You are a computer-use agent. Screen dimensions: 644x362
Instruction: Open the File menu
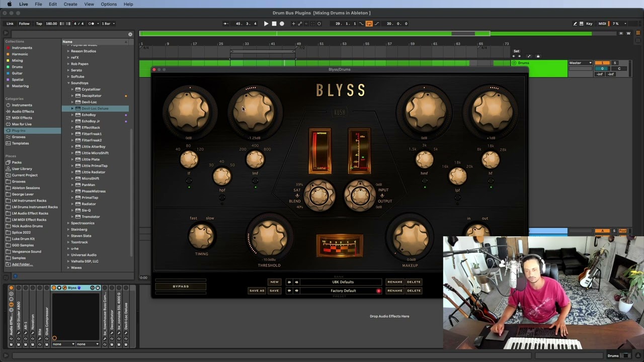coord(38,4)
